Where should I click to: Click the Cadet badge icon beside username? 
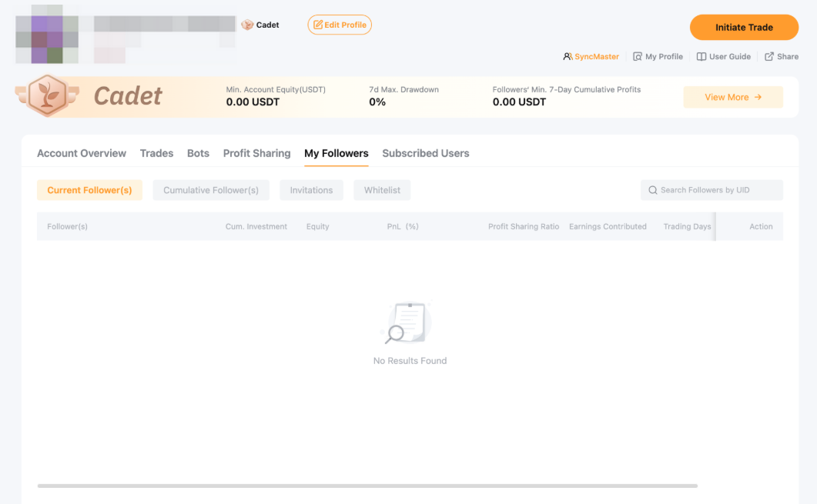pyautogui.click(x=247, y=25)
